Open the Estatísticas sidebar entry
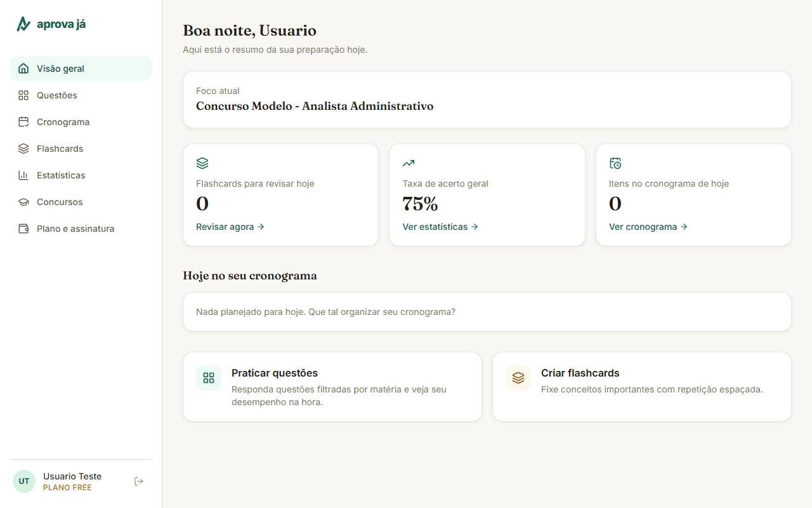812x508 pixels. tap(81, 175)
